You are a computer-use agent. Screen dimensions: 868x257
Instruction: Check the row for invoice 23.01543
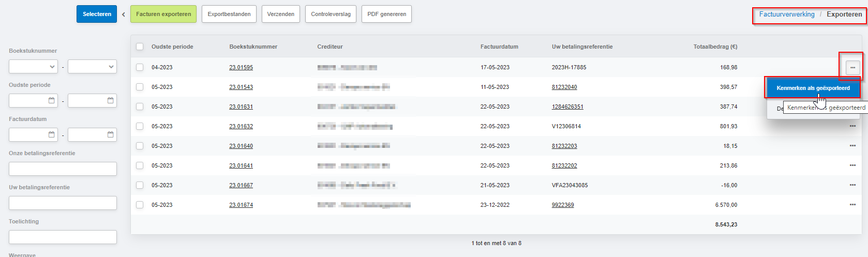(x=140, y=87)
